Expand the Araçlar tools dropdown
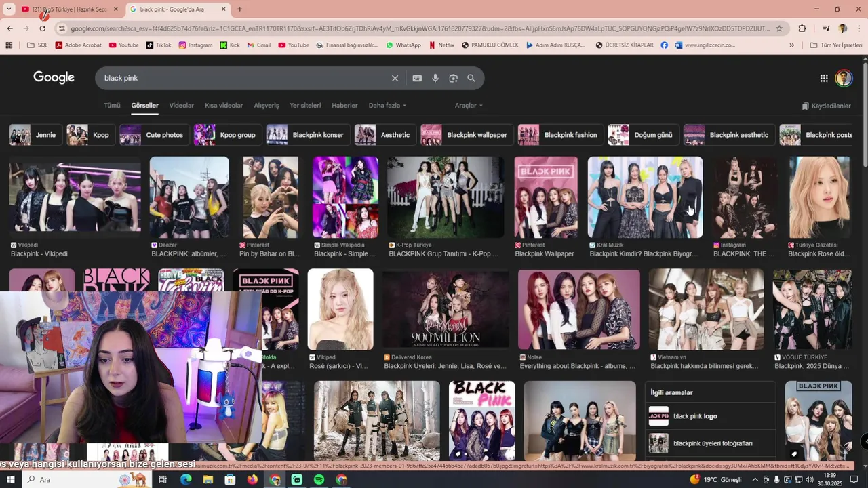Image resolution: width=868 pixels, height=488 pixels. (469, 106)
